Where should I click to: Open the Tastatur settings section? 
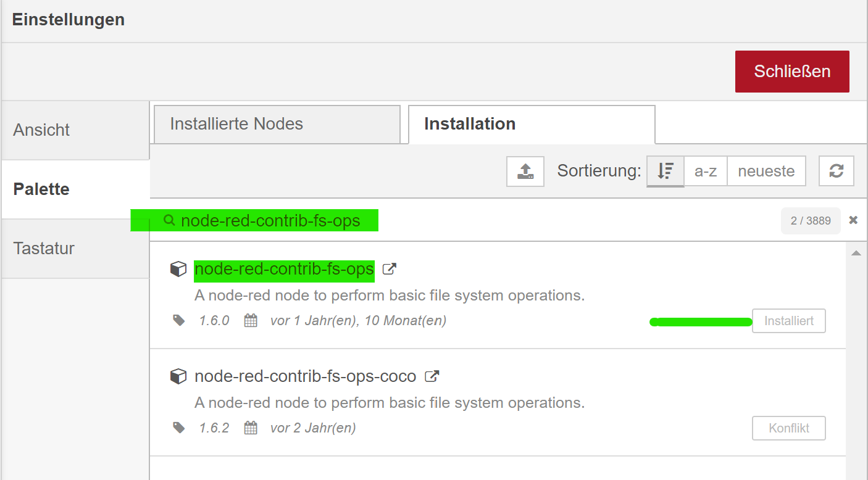(75, 249)
